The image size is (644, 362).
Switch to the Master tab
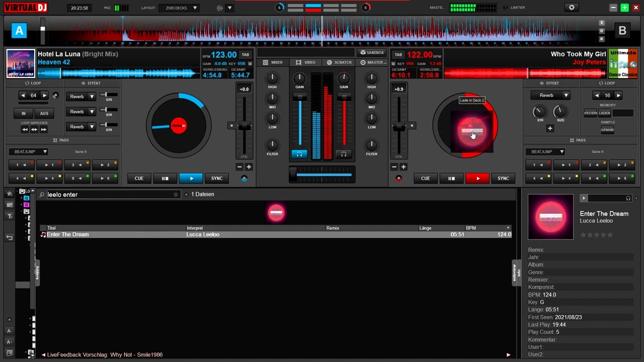tap(373, 62)
